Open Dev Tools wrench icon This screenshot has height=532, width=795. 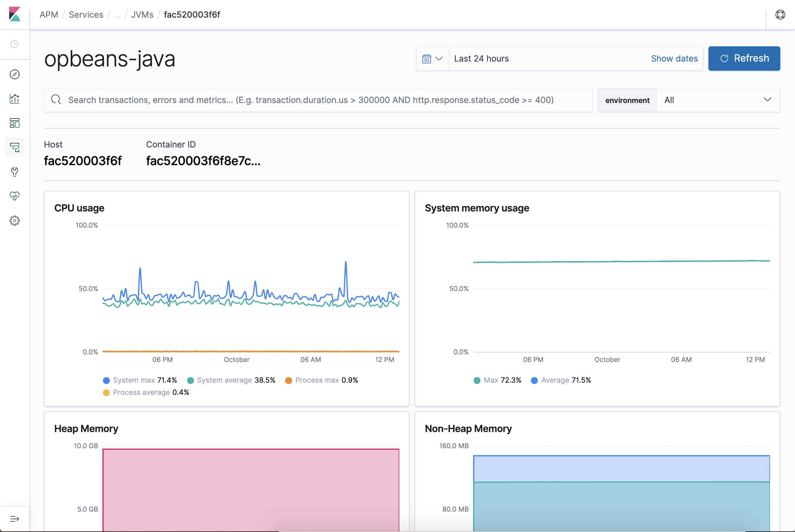[x=15, y=172]
